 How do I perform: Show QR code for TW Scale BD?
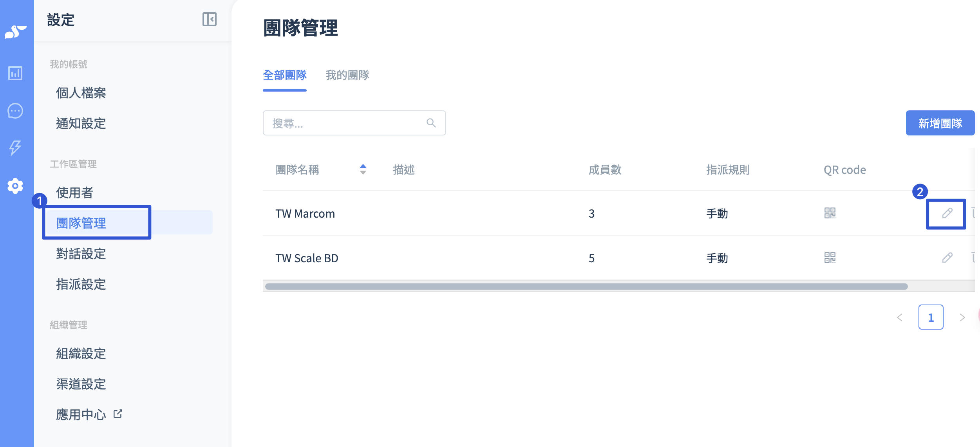830,258
